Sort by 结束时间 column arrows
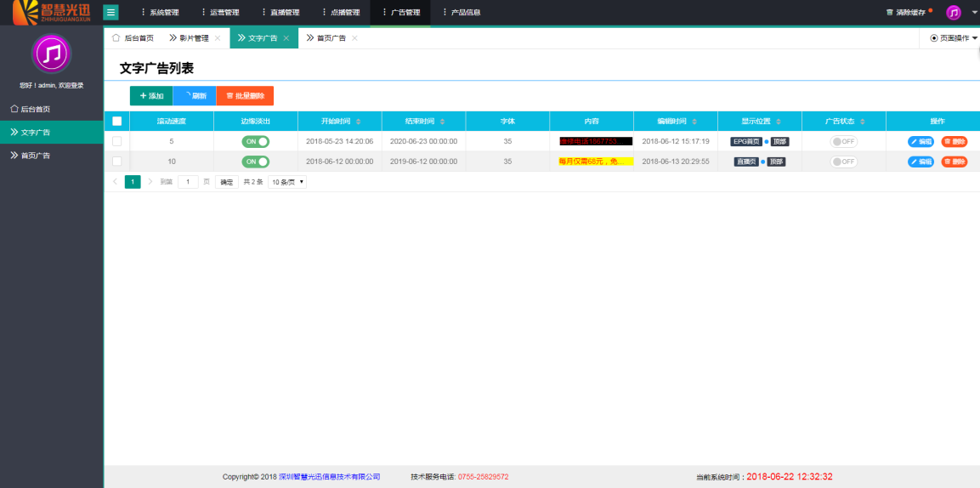 443,122
